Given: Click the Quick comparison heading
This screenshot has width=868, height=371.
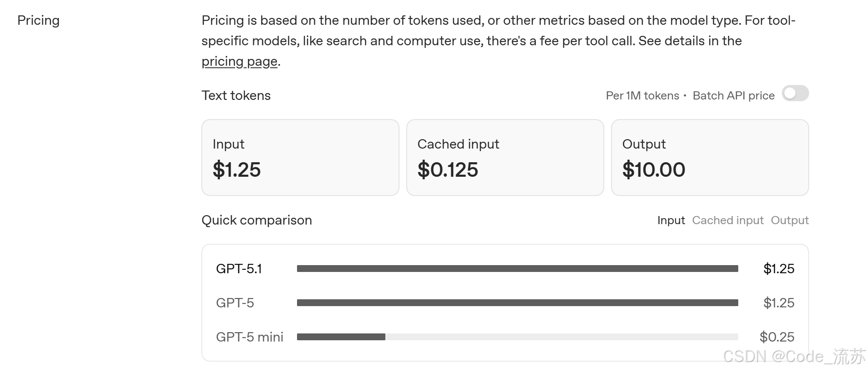Looking at the screenshot, I should coord(256,220).
